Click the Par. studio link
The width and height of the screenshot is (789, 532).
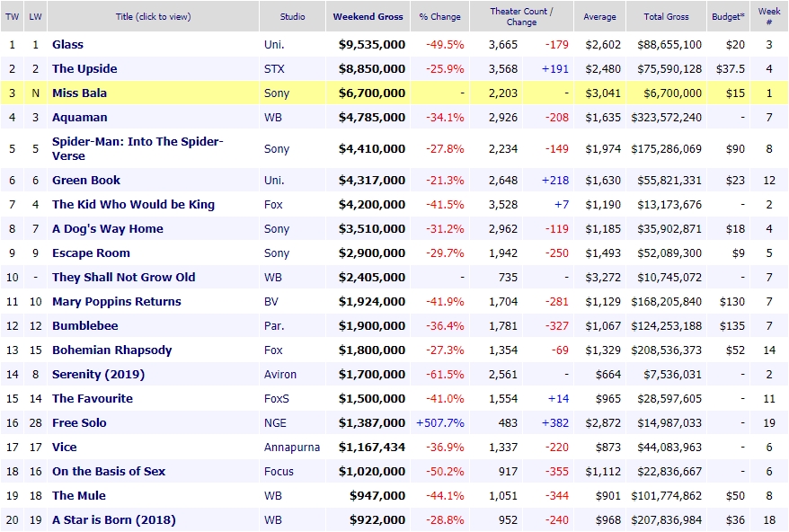point(274,325)
